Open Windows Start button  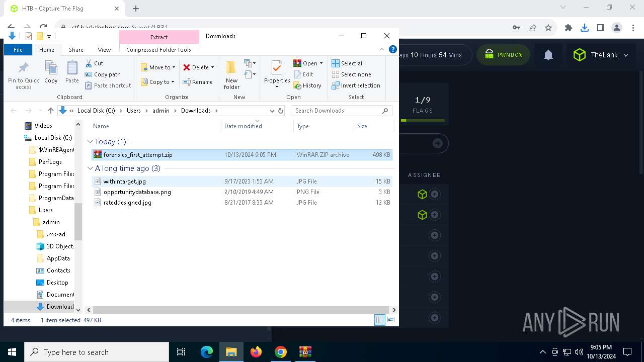(x=12, y=352)
